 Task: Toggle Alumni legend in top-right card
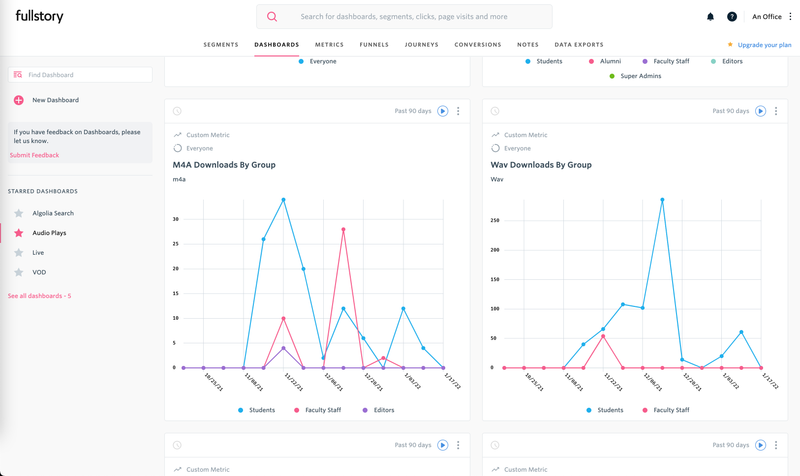(x=605, y=61)
